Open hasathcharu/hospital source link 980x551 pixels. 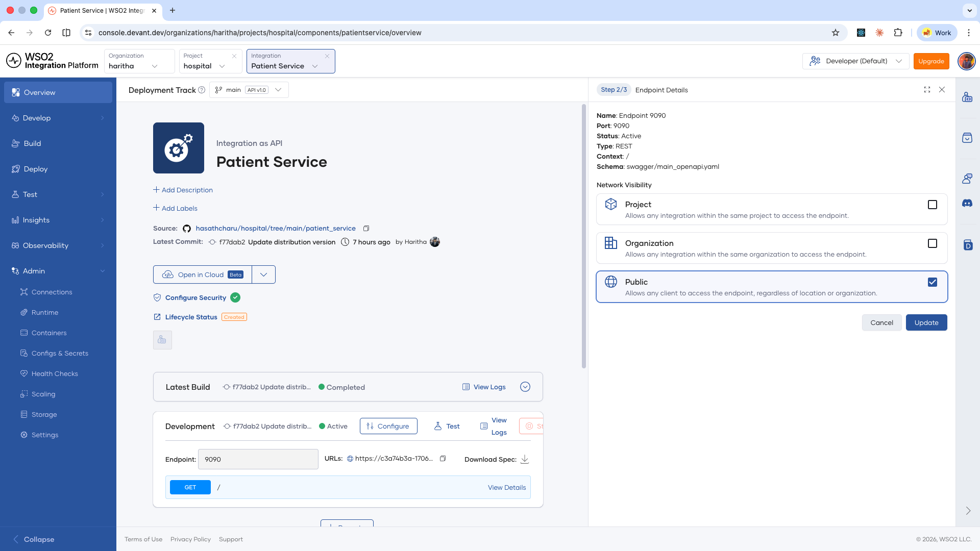[276, 229]
